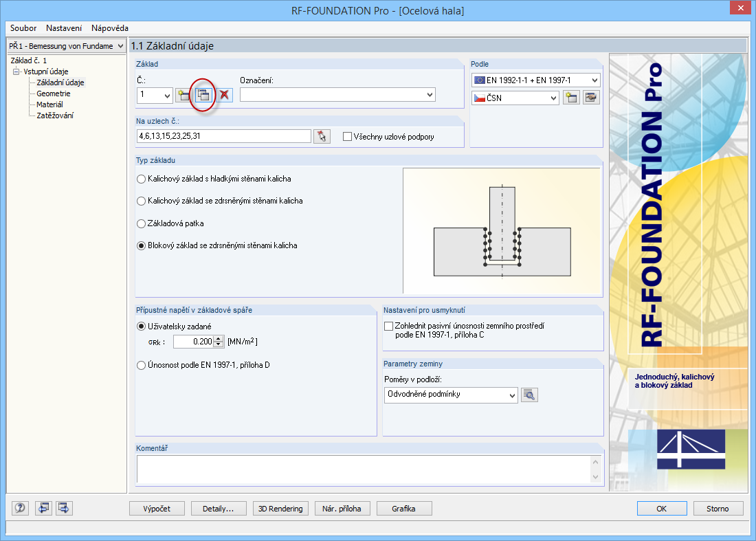Screen dimensions: 756x541
Task: Click the 3D Rendering button
Action: pos(280,509)
